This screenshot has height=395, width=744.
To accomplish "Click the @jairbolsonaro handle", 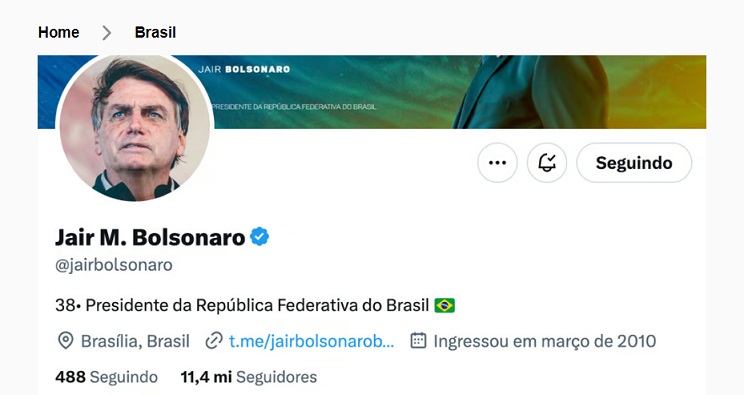I will pyautogui.click(x=114, y=265).
